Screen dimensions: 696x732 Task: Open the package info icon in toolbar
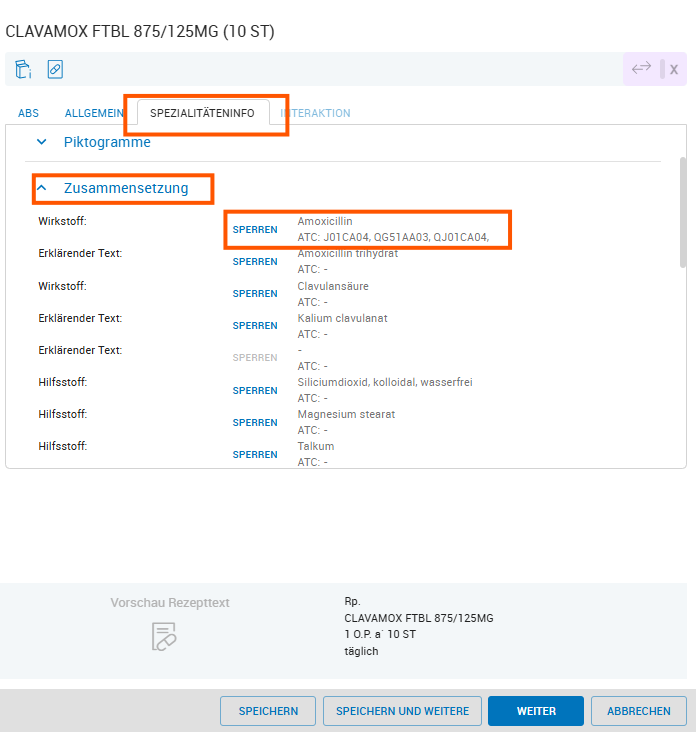tap(23, 70)
